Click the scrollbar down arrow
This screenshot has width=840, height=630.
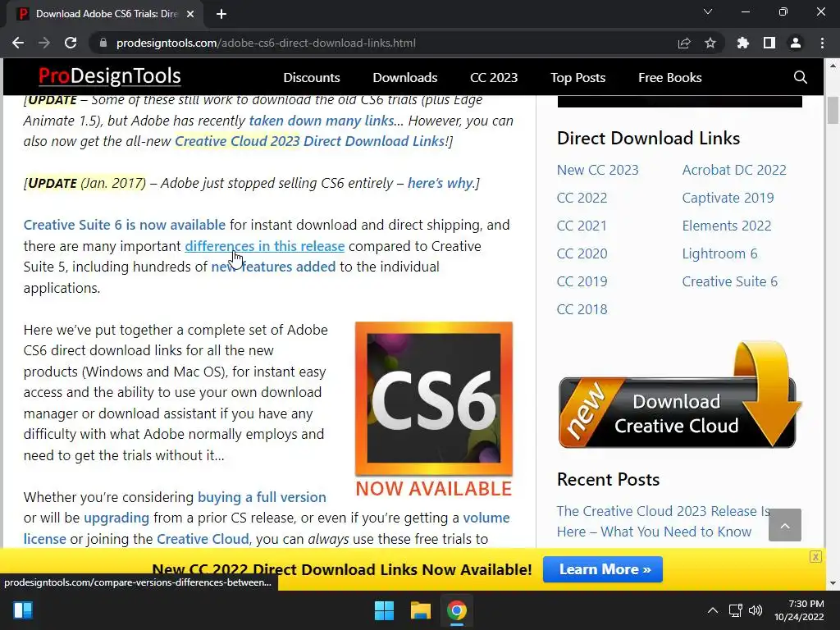[x=833, y=583]
